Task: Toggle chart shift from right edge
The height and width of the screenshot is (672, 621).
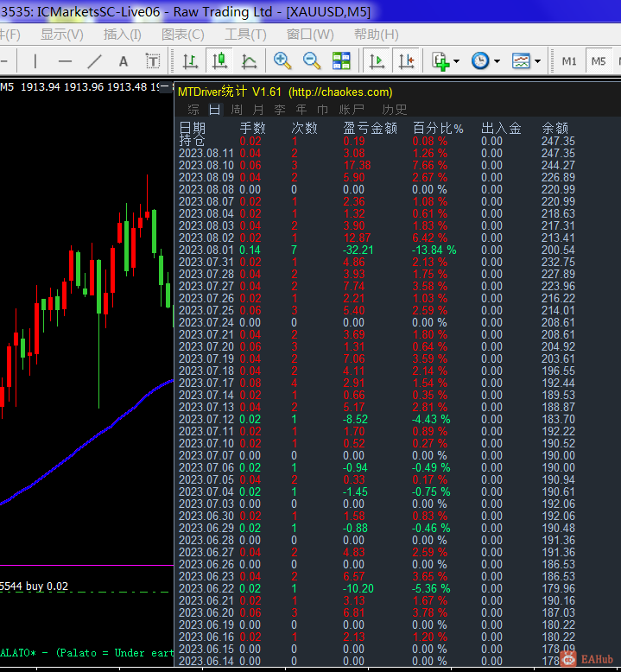Action: pyautogui.click(x=406, y=61)
